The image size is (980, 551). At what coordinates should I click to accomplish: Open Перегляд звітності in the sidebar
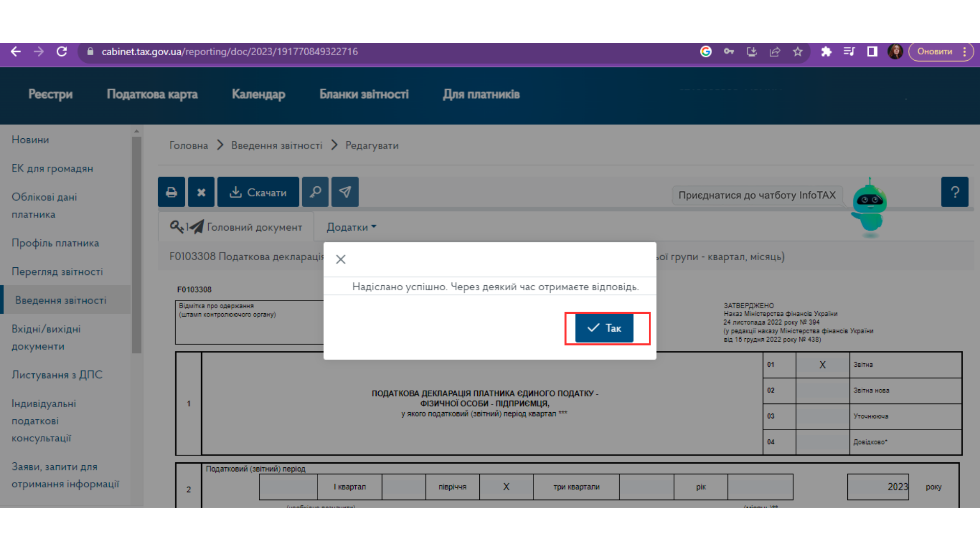[57, 272]
